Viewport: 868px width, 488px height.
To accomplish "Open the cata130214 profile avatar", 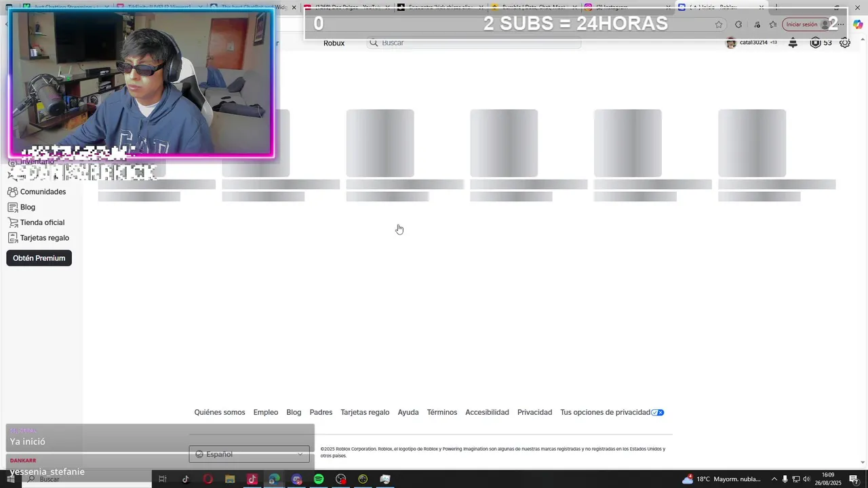I will tap(731, 43).
